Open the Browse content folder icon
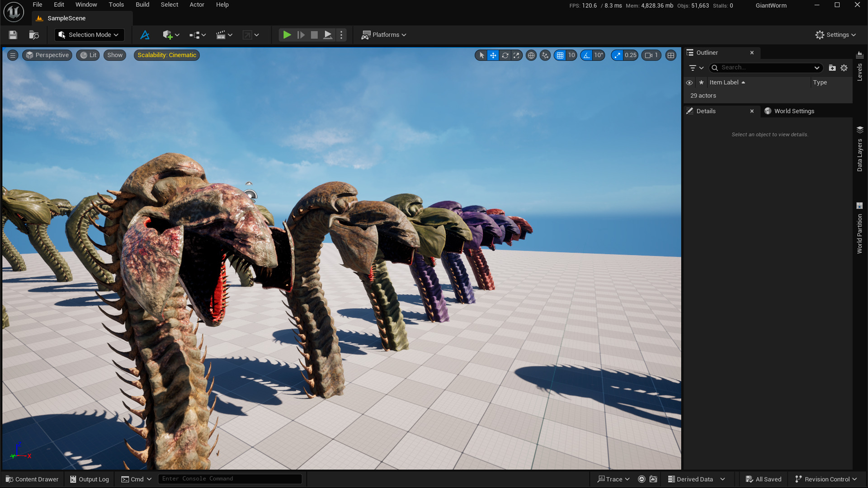Screen dimensions: 868x488 tap(34, 35)
